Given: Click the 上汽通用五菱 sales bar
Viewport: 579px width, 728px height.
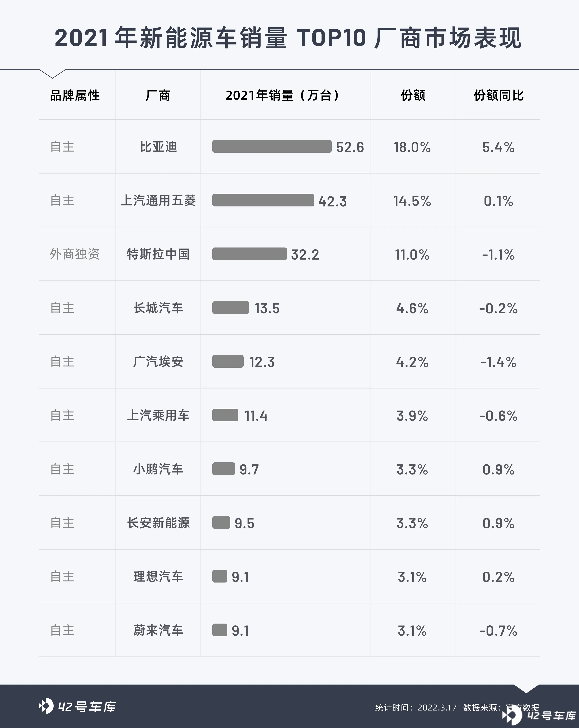Looking at the screenshot, I should (x=263, y=200).
